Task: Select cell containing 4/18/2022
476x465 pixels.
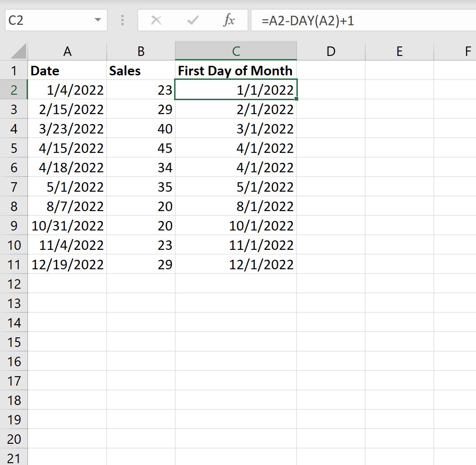Action: pos(67,167)
